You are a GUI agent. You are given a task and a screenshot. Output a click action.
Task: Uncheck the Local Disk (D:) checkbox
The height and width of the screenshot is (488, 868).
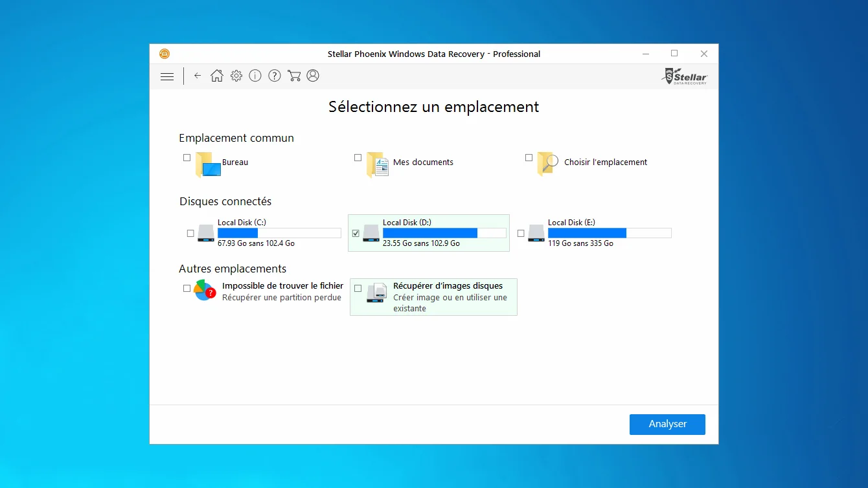356,233
